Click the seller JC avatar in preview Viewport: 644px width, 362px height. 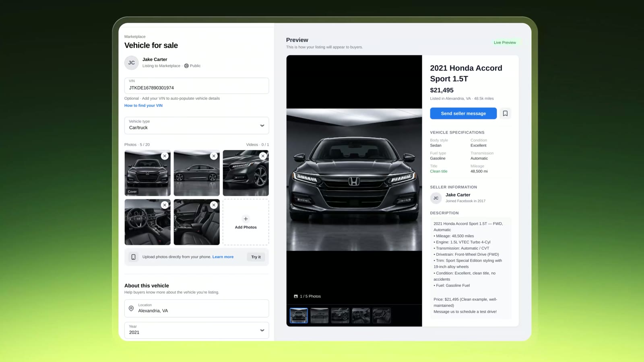pos(436,198)
